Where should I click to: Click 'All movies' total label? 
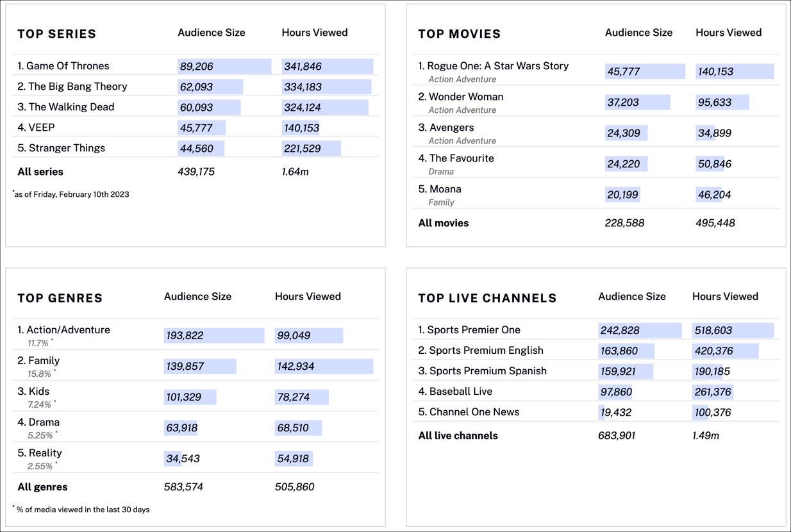tap(444, 223)
